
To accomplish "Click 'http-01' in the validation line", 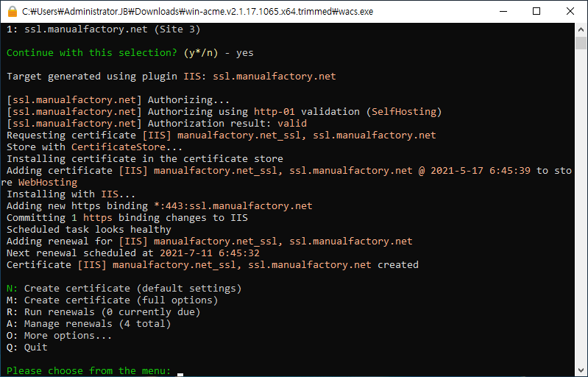I will coord(274,112).
